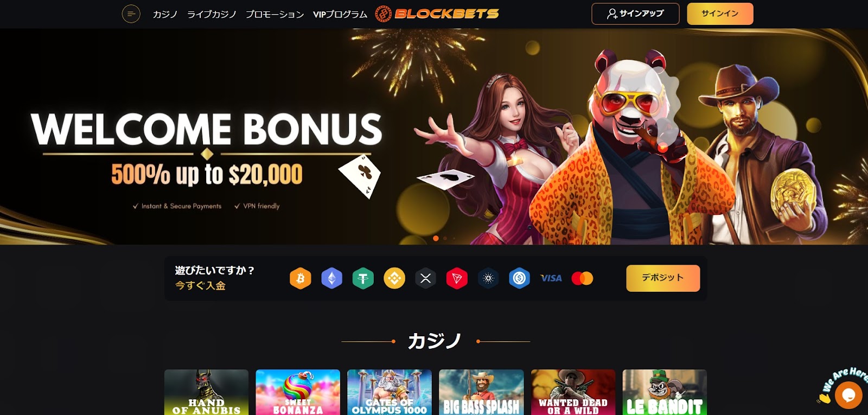Open the live chat bubble
This screenshot has width=868, height=415.
848,395
